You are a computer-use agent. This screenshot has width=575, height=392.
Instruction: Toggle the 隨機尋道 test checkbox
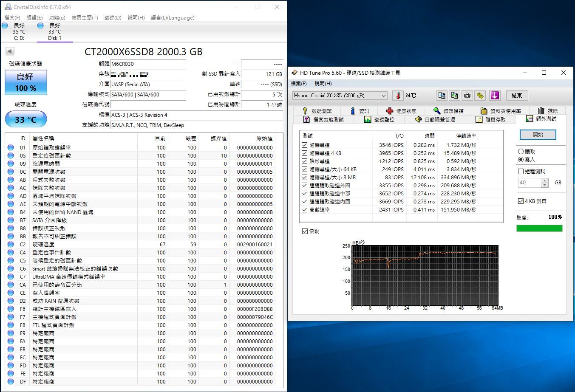click(x=304, y=145)
